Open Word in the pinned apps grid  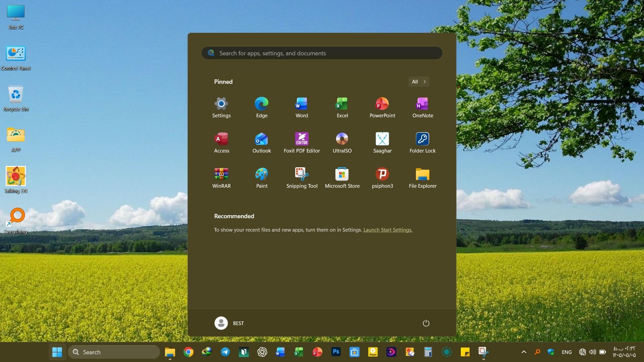[302, 108]
